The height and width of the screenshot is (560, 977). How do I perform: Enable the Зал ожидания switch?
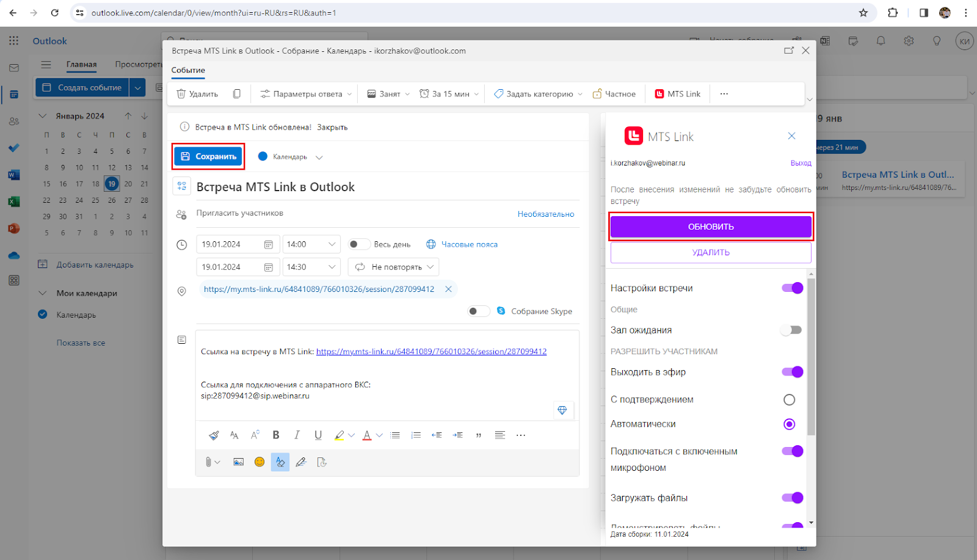click(791, 330)
